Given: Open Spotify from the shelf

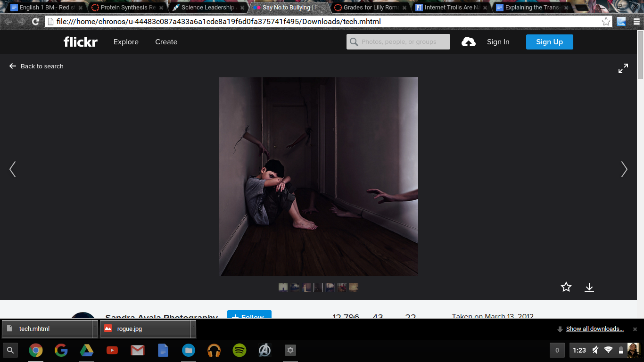Looking at the screenshot, I should pos(239,350).
